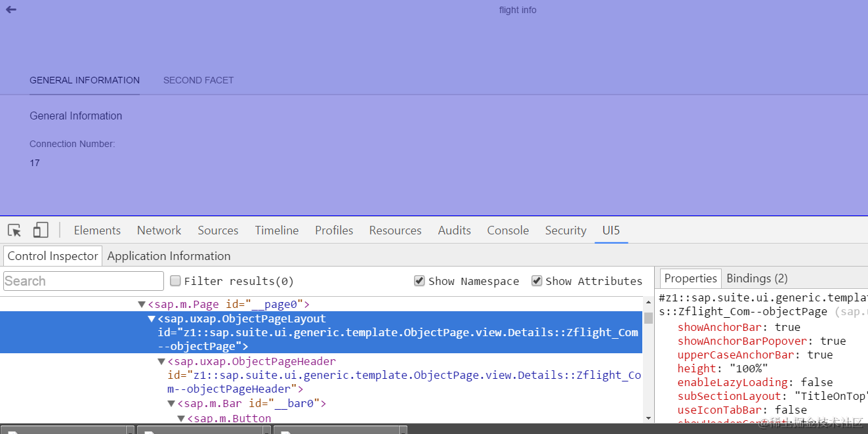Click enableLazyLoading false value
The width and height of the screenshot is (868, 434).
[817, 382]
